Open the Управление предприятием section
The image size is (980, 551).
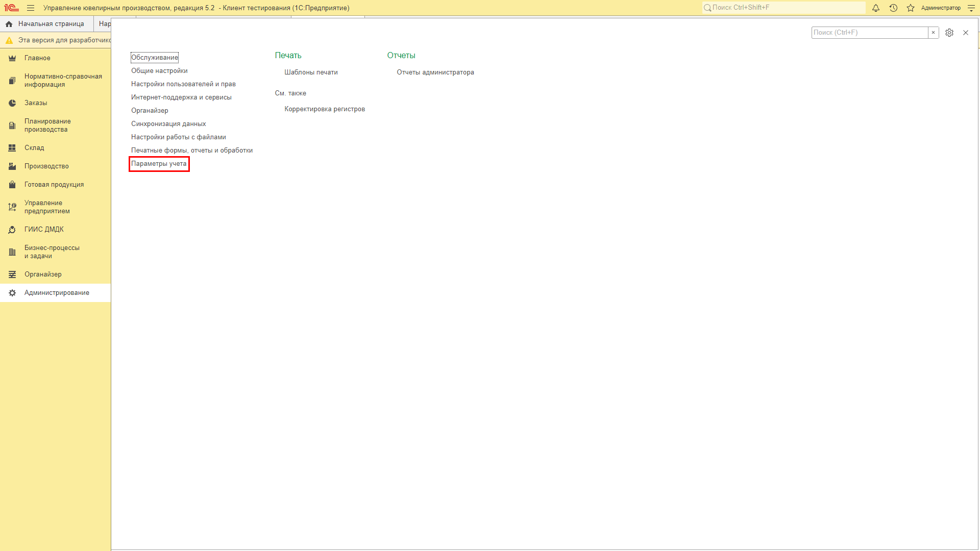click(55, 207)
